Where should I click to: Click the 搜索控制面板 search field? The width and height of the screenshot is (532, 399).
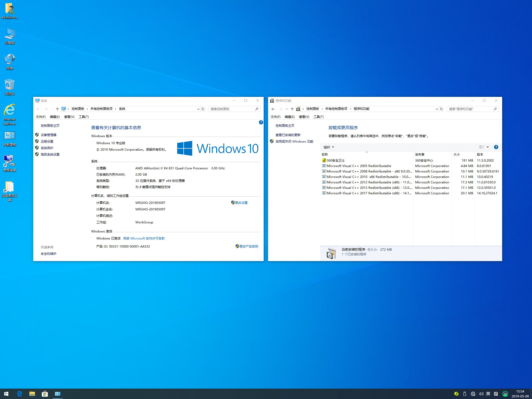pos(231,109)
